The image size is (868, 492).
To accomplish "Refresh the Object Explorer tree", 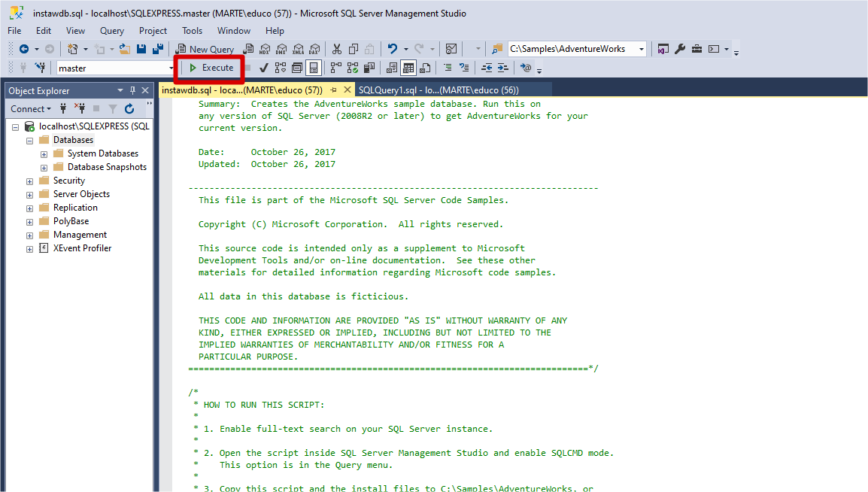I will click(x=129, y=108).
